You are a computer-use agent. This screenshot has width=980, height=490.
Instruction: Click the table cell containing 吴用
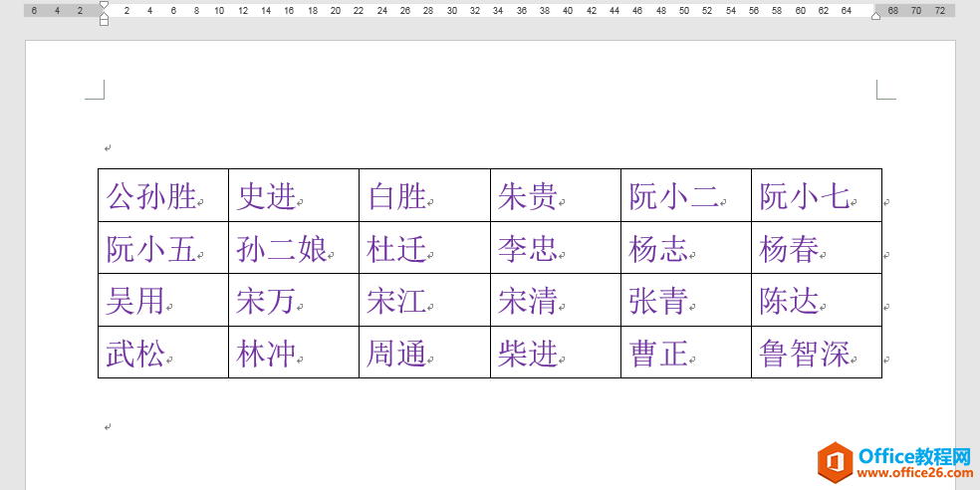pos(163,300)
